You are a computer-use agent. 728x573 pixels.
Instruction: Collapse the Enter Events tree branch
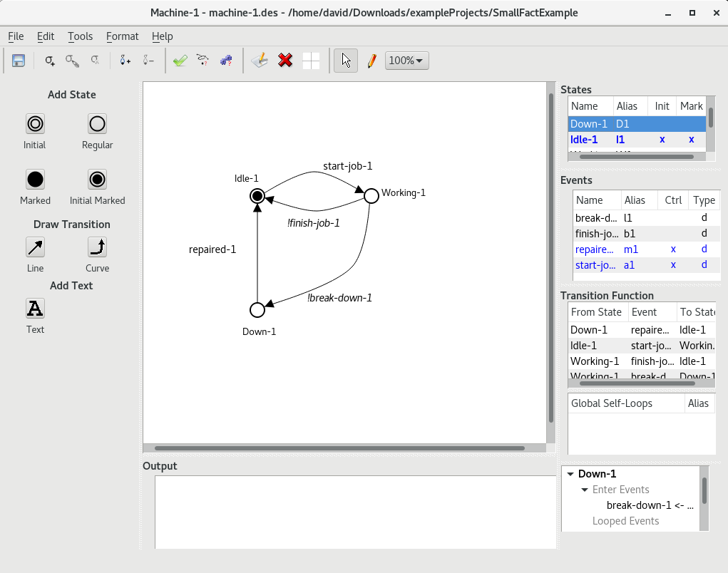coord(585,490)
